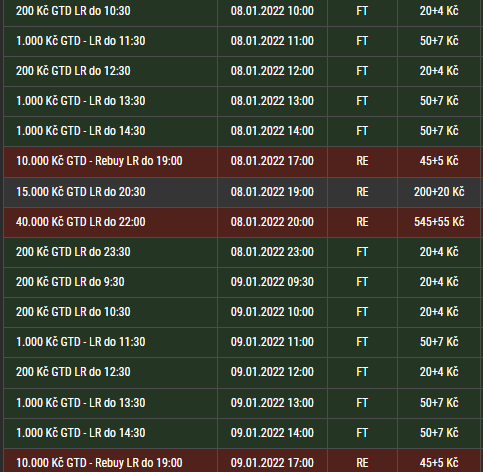483x472 pixels.
Task: Click date cell 08.01.2022 14:00
Action: 272,131
